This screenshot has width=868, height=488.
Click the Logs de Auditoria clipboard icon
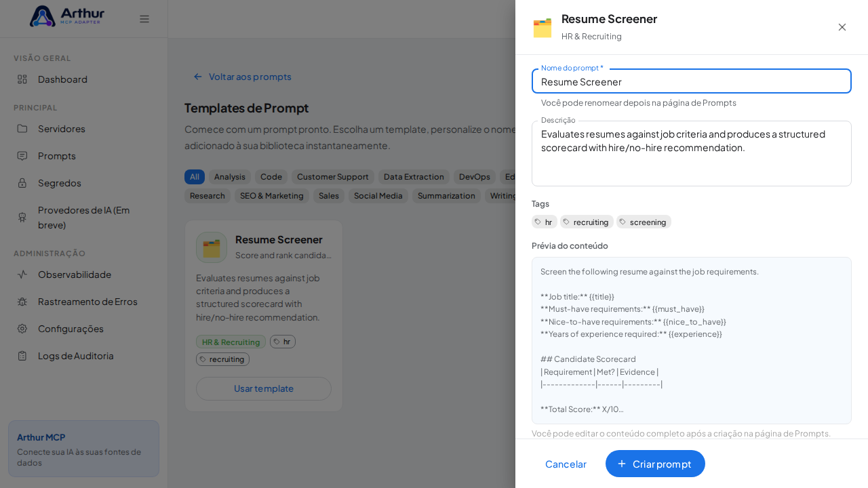(x=22, y=356)
